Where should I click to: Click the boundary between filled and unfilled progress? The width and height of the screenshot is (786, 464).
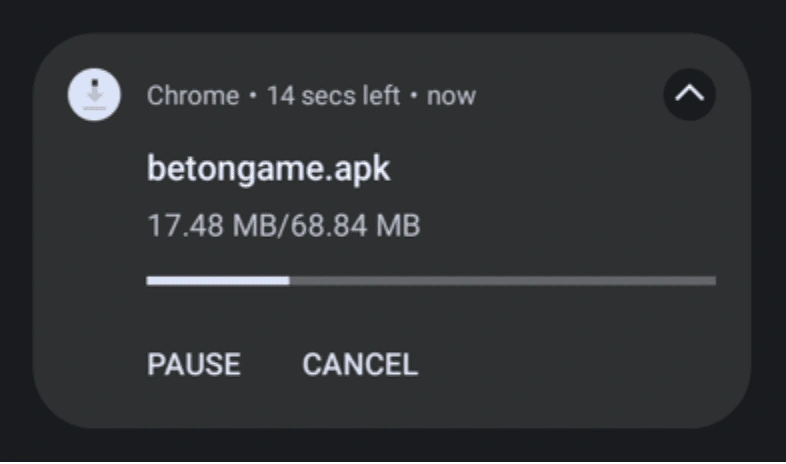[x=289, y=281]
